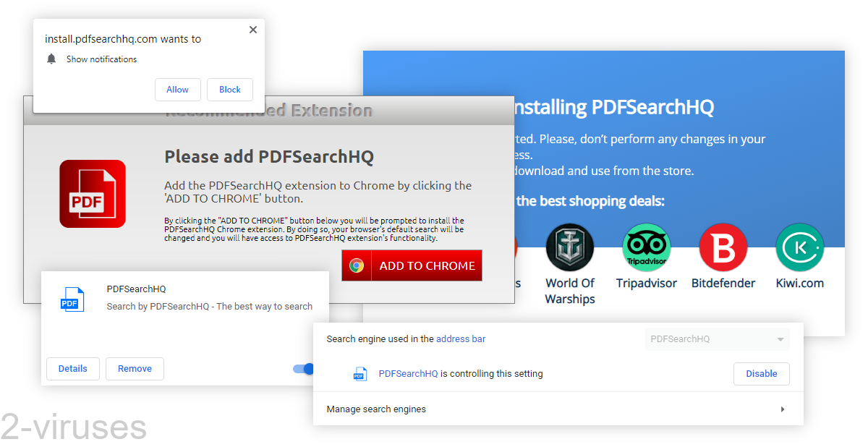Click the small PDFSearchHQ extension icon
Image resolution: width=868 pixels, height=447 pixels.
(72, 299)
